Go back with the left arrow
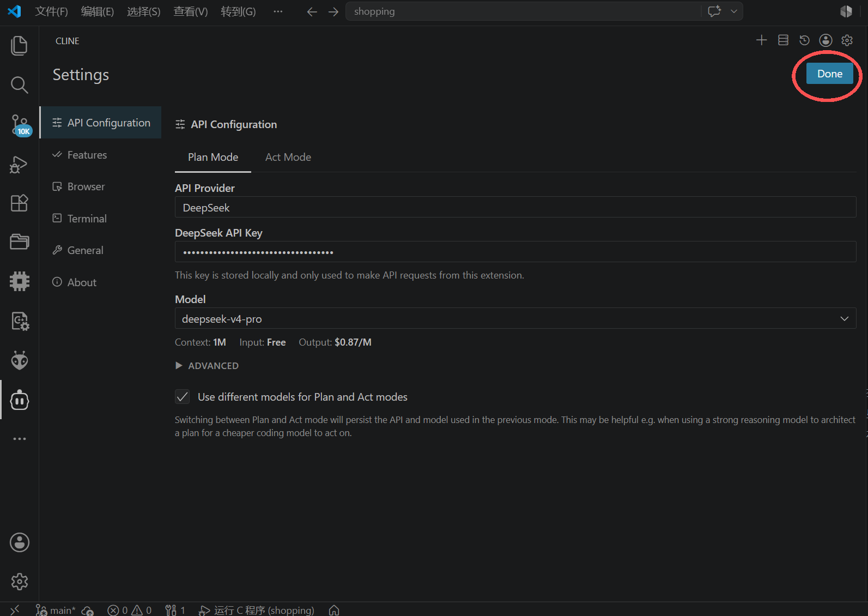The image size is (868, 616). tap(312, 11)
